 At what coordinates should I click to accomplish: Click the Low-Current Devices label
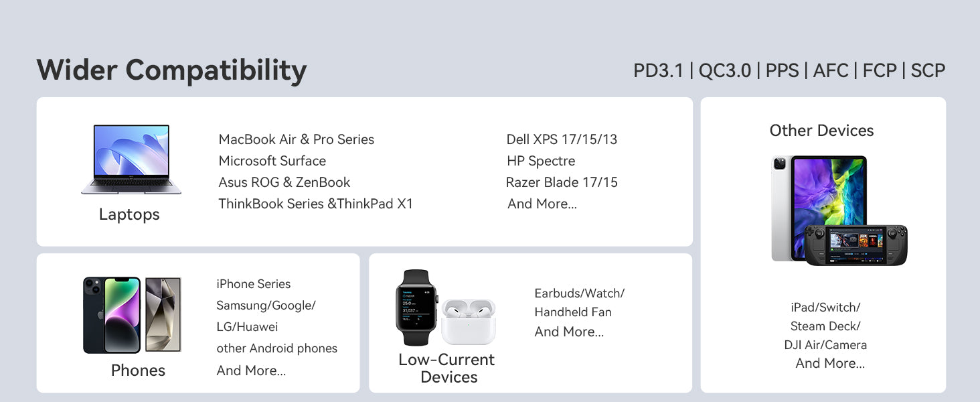click(x=446, y=368)
